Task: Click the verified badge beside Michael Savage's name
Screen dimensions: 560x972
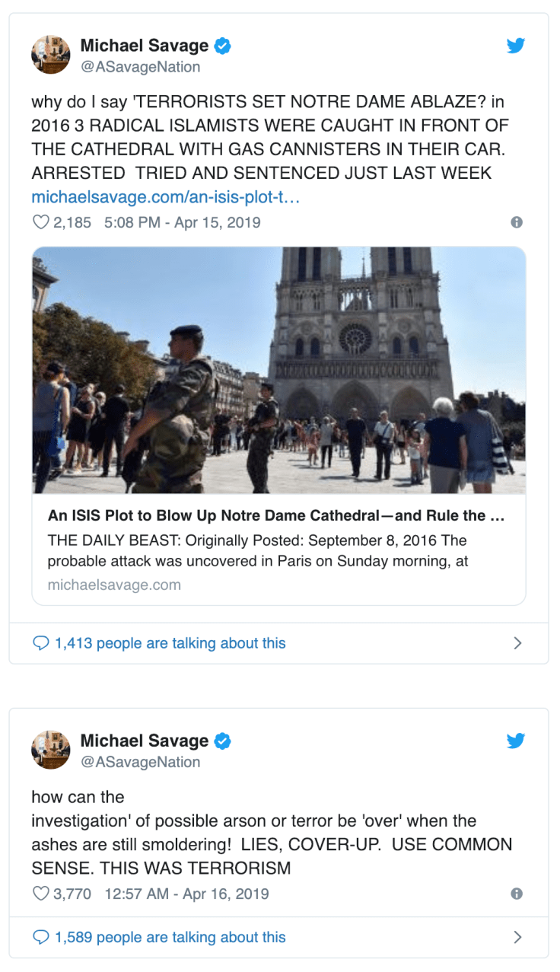Action: 221,45
